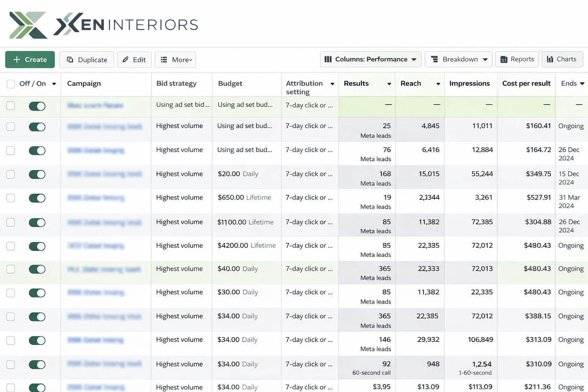Click the '15 Dec 2024' end date
Image resolution: width=588 pixels, height=392 pixels.
[569, 178]
